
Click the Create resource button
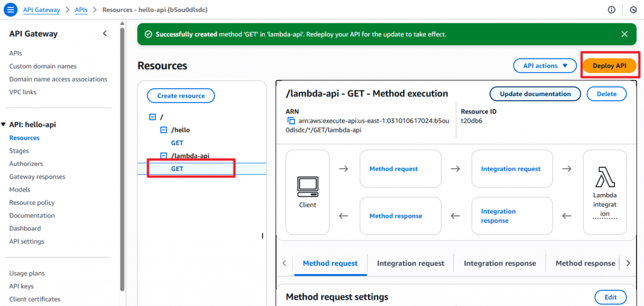point(180,96)
